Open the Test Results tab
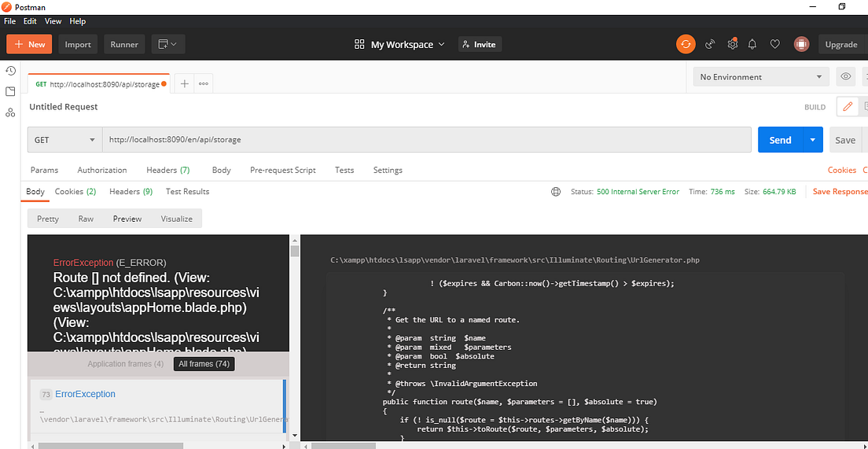Viewport: 868px width, 449px height. [x=188, y=192]
